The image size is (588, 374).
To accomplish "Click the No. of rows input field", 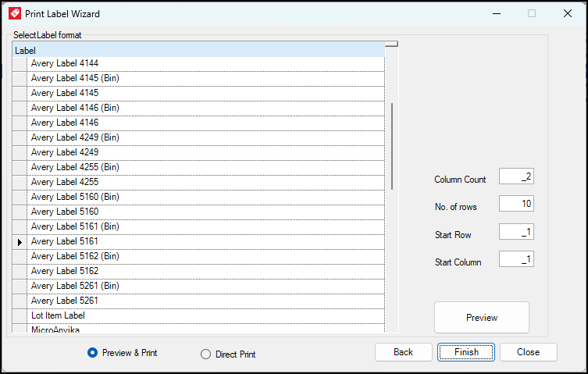I will coord(516,204).
